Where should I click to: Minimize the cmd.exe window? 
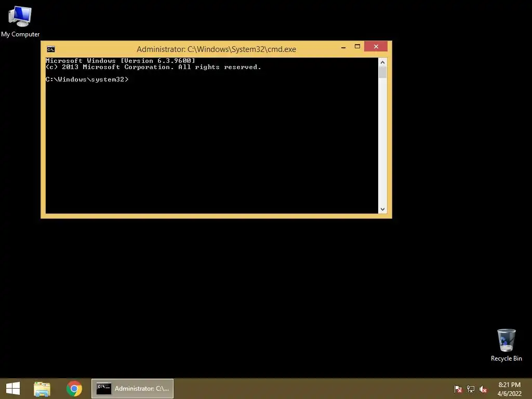tap(343, 47)
